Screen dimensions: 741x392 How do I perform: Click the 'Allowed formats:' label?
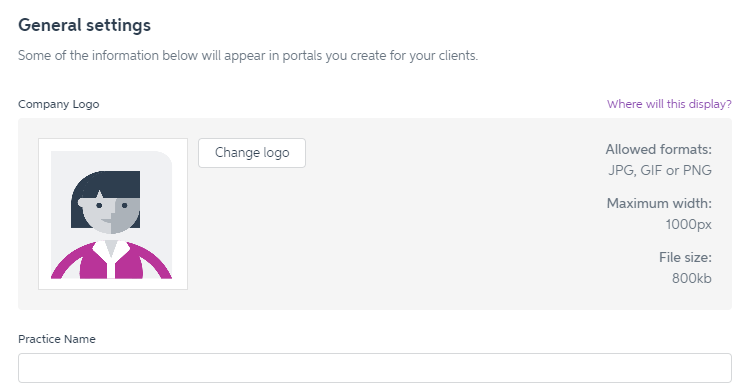[659, 149]
